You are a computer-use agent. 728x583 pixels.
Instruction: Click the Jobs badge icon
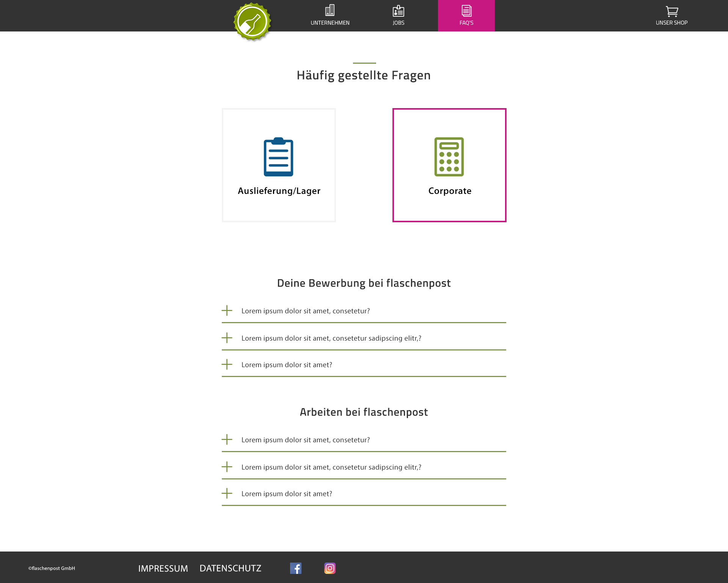tap(398, 11)
